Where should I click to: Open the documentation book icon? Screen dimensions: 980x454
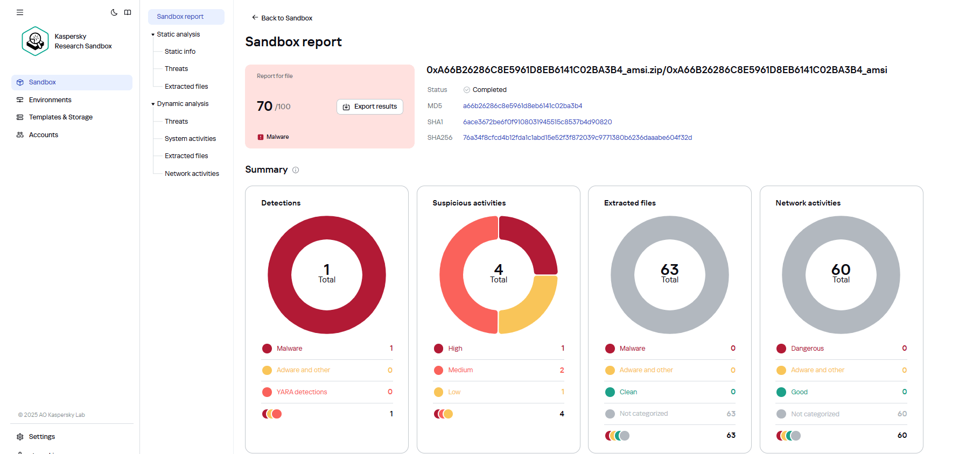coord(128,12)
